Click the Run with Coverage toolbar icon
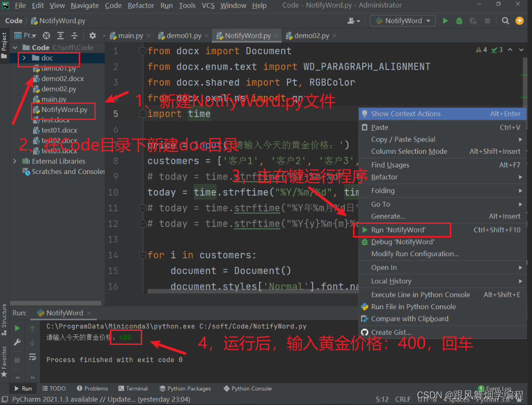The image size is (532, 405). [473, 21]
